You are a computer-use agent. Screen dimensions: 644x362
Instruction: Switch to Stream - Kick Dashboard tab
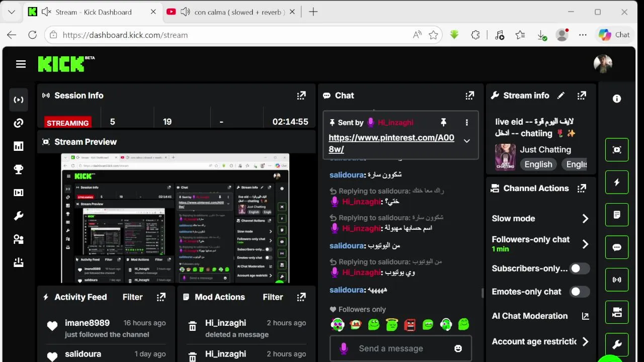[x=94, y=12]
